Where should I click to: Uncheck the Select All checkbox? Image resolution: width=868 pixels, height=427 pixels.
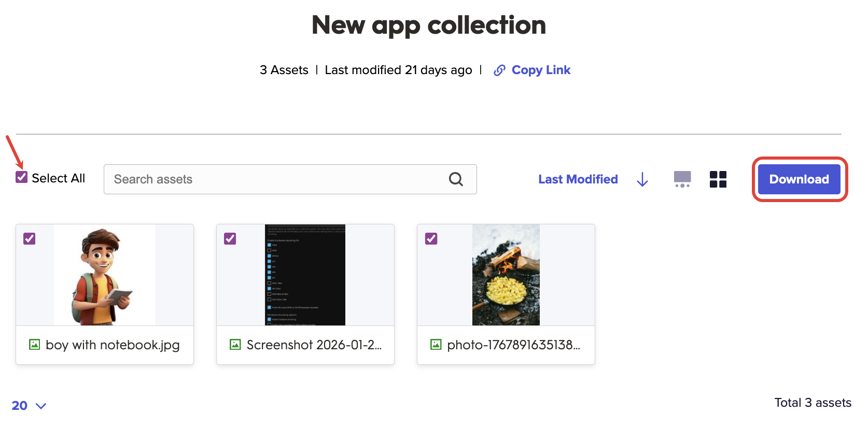pyautogui.click(x=22, y=177)
